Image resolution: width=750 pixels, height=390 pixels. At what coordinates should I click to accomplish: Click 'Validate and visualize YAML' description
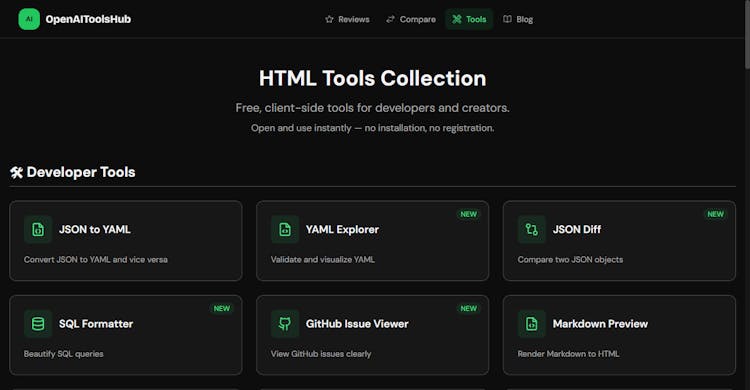(323, 259)
